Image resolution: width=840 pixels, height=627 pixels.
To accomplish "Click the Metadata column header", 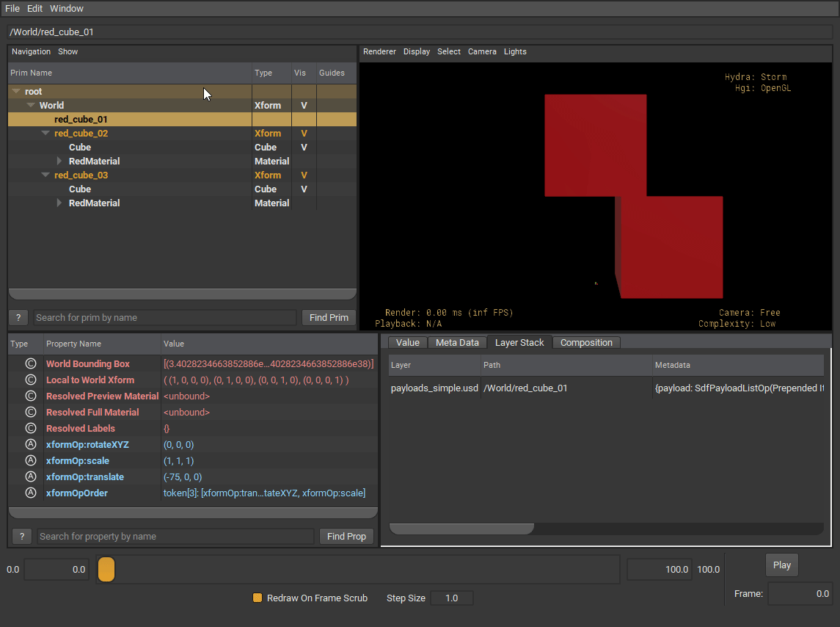I will [x=738, y=365].
